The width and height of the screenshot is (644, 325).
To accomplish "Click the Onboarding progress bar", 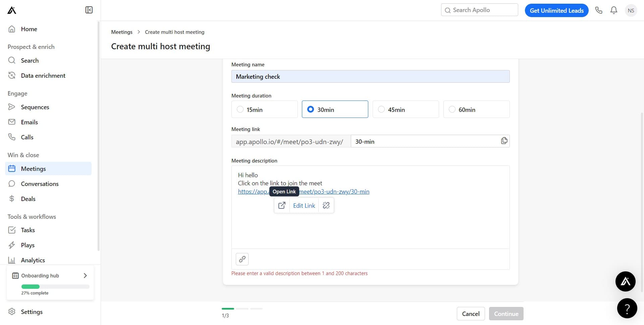I will (x=55, y=286).
